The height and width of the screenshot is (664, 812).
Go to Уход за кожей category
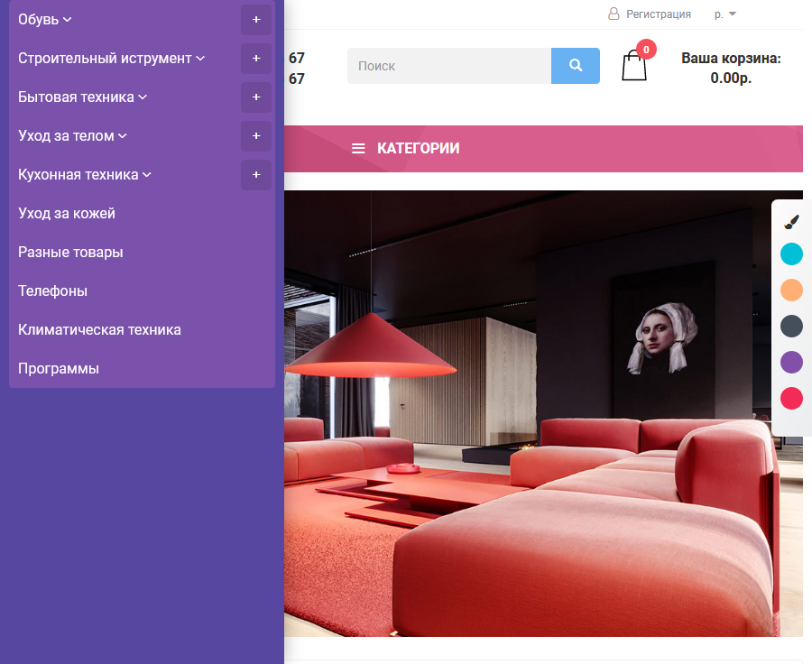click(67, 214)
